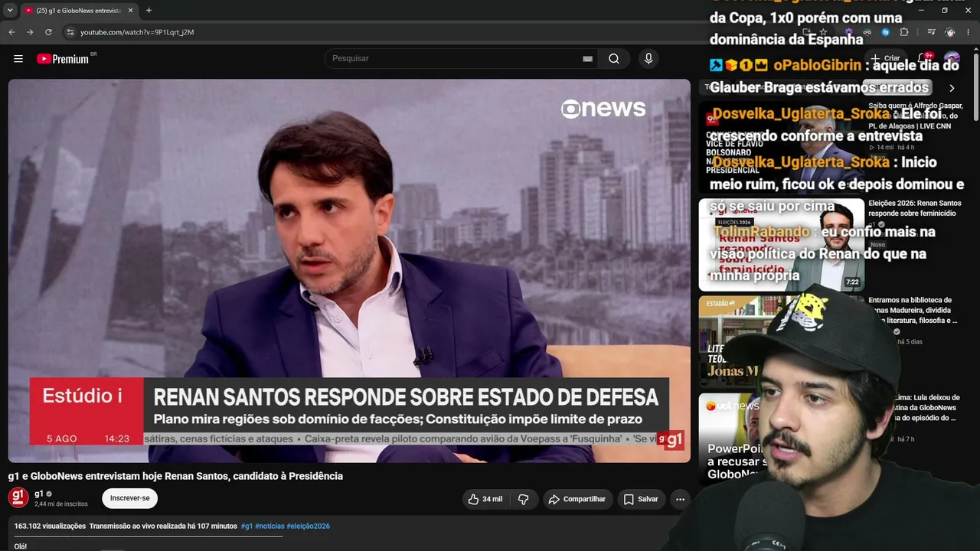The width and height of the screenshot is (980, 551).
Task: Open the g1 channel name link
Action: pos(39,494)
